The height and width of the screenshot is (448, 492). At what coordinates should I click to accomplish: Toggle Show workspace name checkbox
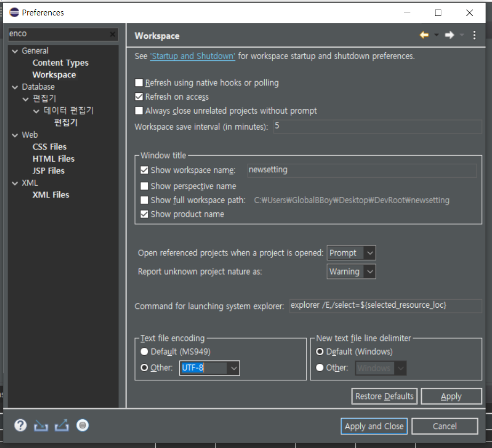[x=144, y=170]
